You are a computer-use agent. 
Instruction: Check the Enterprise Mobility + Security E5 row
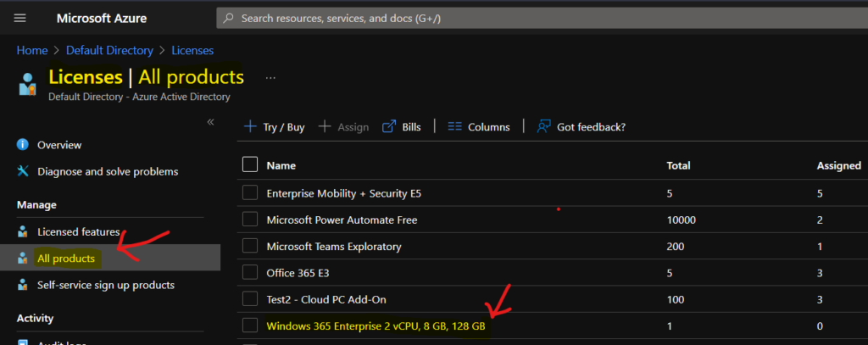250,193
